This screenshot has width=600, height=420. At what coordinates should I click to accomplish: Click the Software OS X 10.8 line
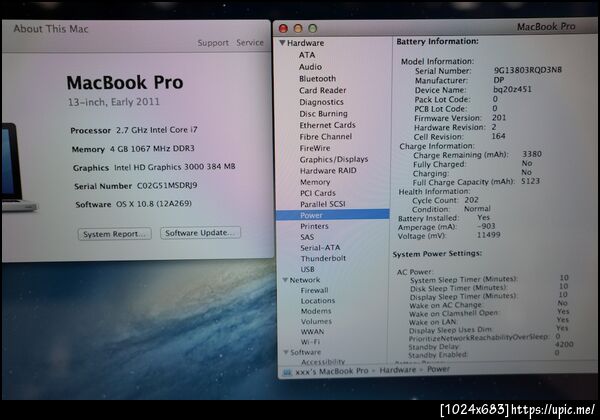tap(134, 204)
